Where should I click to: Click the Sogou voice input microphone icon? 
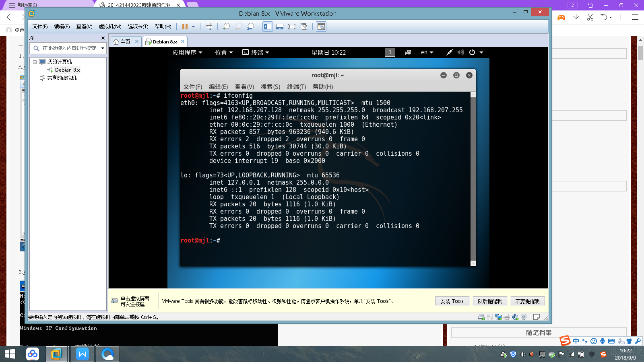click(603, 341)
